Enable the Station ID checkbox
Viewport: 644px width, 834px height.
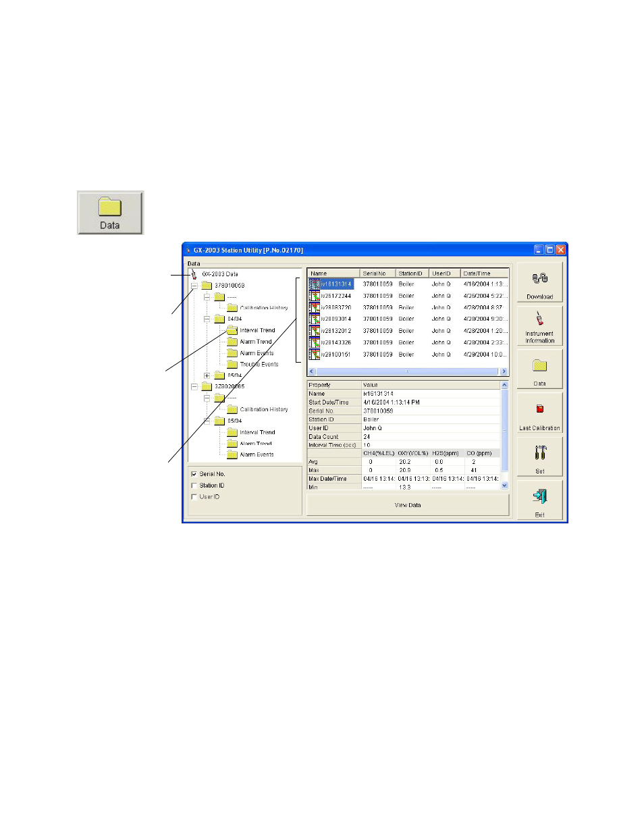pyautogui.click(x=194, y=486)
